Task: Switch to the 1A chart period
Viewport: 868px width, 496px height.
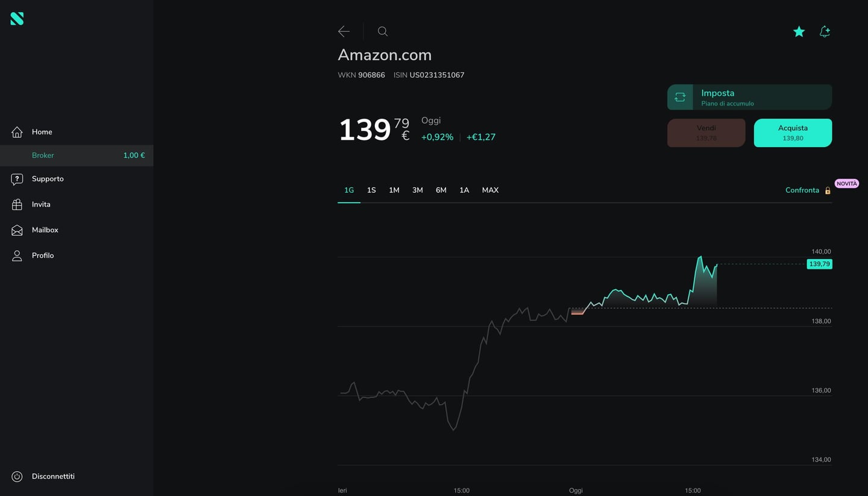Action: [x=464, y=190]
